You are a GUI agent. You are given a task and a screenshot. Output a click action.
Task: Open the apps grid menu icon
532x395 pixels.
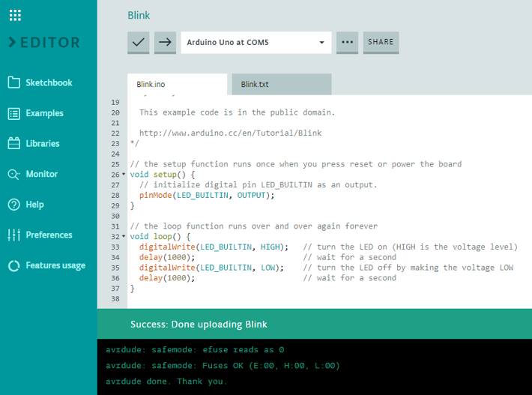15,15
